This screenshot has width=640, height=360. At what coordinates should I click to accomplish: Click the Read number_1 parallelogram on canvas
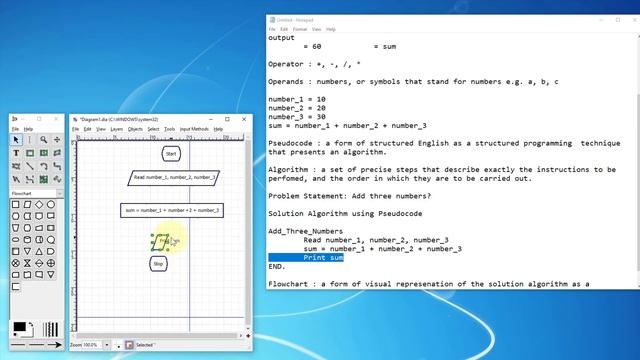pyautogui.click(x=174, y=178)
